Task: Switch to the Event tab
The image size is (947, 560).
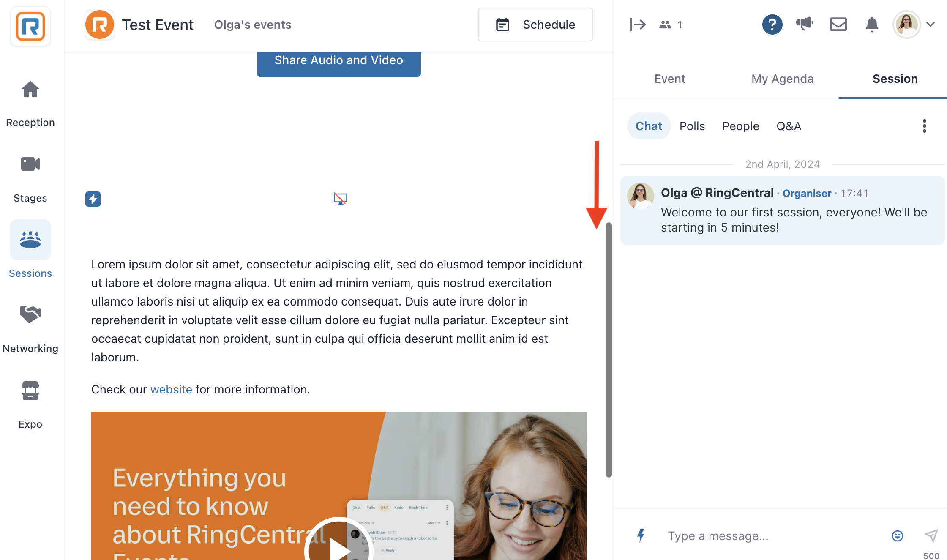Action: 670,79
